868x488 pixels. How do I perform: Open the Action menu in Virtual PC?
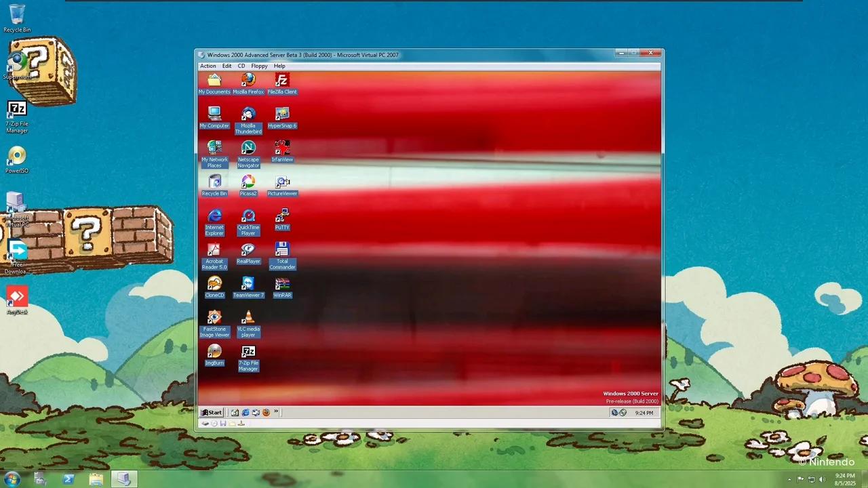208,66
